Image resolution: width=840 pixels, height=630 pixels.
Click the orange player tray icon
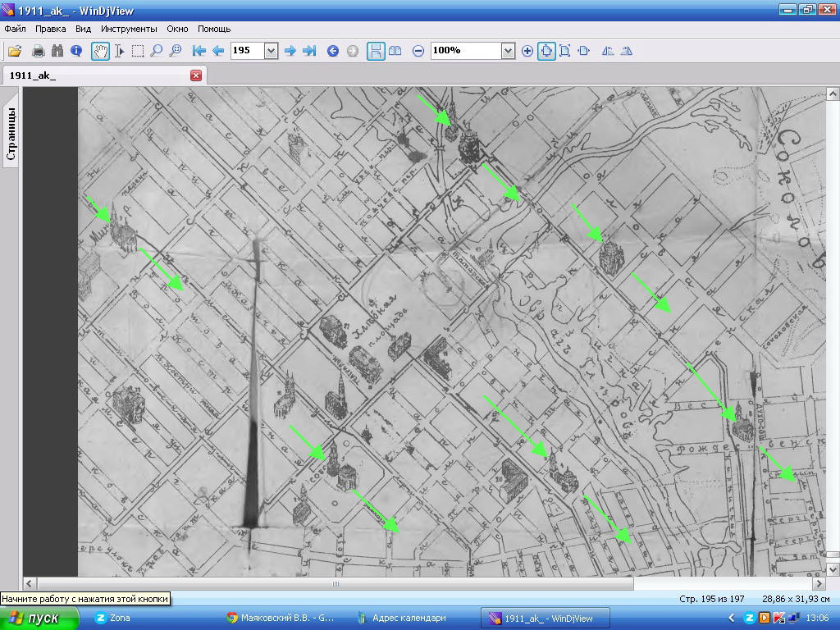pyautogui.click(x=765, y=619)
